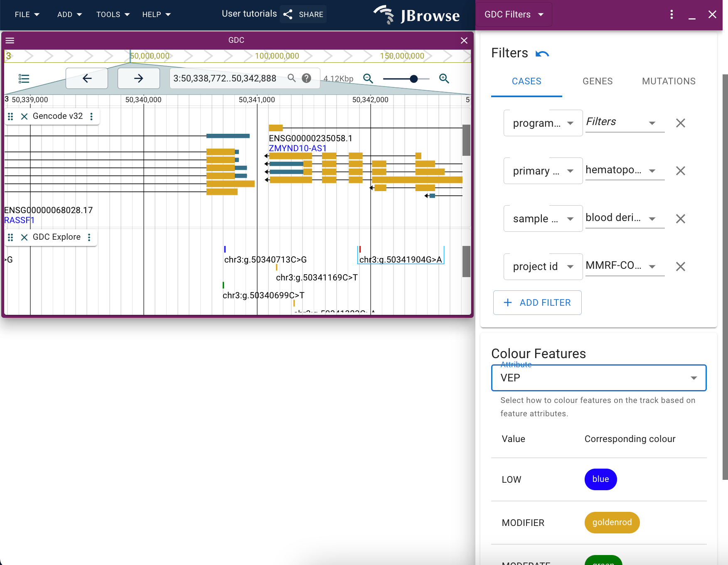The width and height of the screenshot is (728, 565).
Task: Click the ADD FILTER button
Action: pyautogui.click(x=537, y=303)
